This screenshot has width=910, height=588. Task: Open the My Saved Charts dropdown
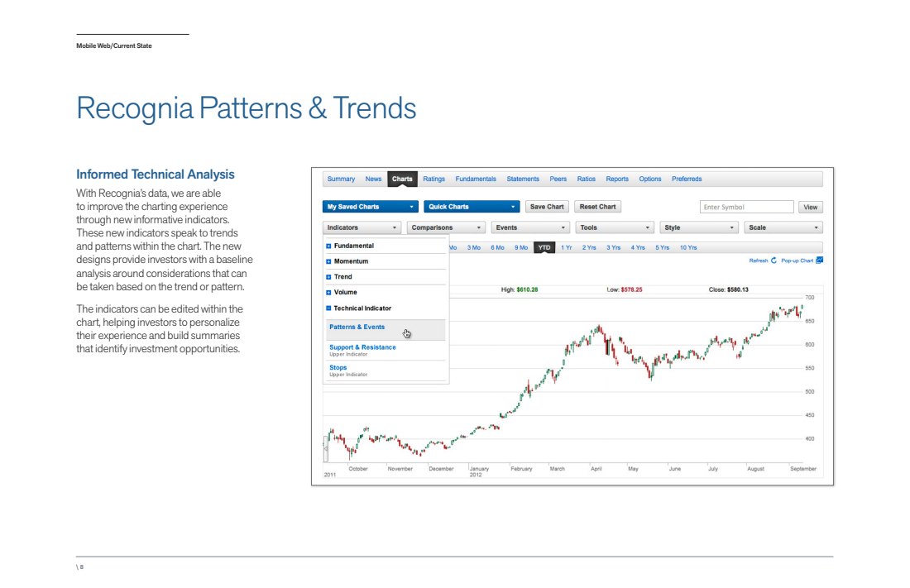pos(371,207)
